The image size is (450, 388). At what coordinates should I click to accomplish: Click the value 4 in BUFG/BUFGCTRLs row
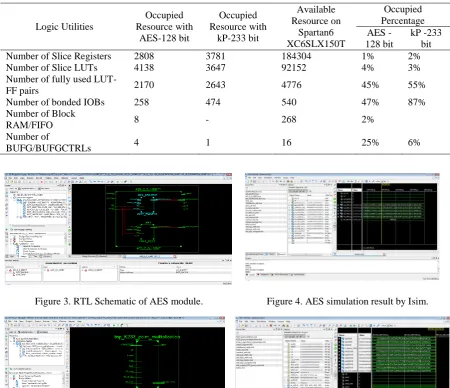click(x=136, y=142)
